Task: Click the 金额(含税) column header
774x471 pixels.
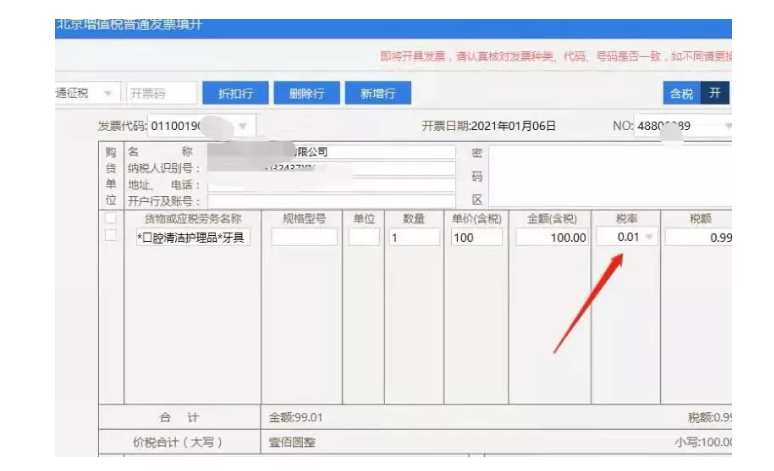Action: pyautogui.click(x=551, y=218)
